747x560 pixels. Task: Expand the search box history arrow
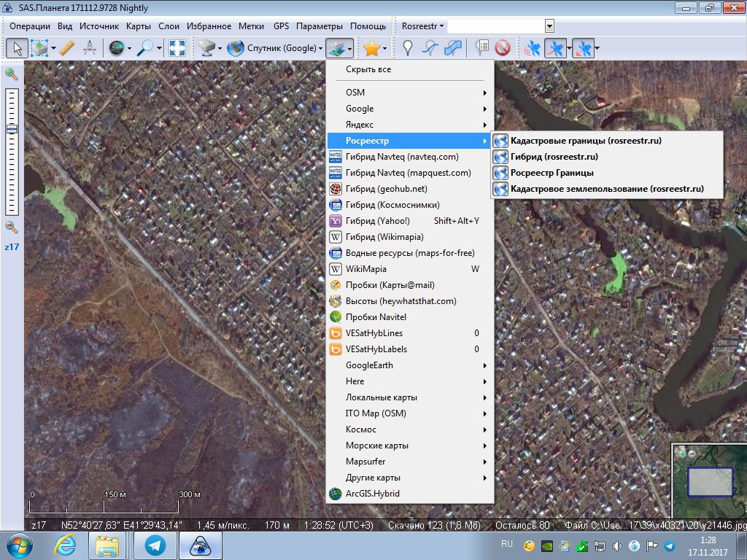[x=550, y=26]
